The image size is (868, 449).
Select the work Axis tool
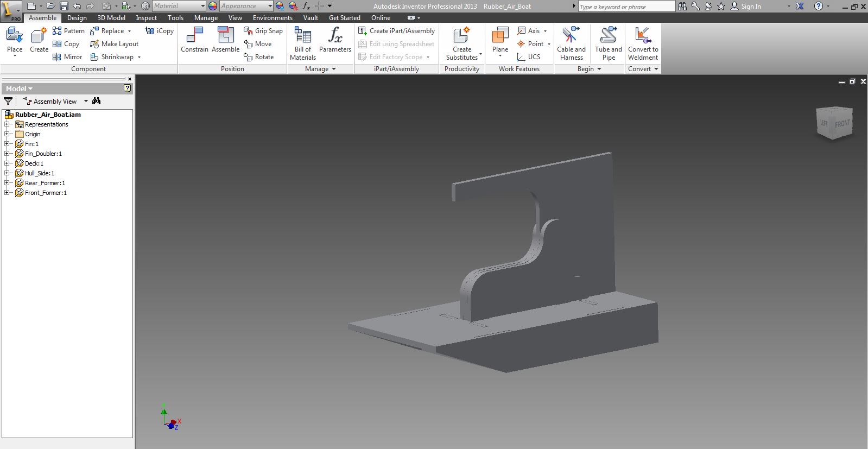(x=528, y=31)
